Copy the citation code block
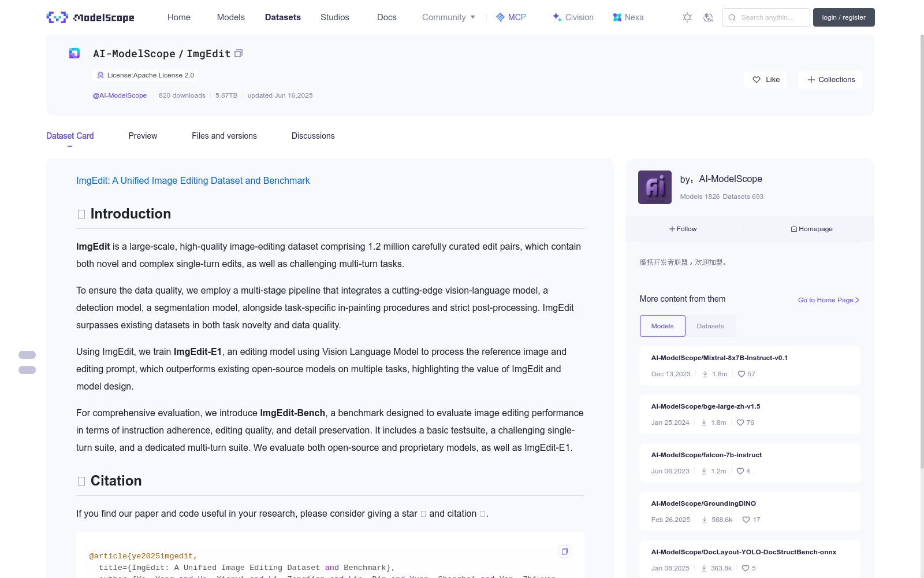The image size is (924, 578). (x=565, y=551)
